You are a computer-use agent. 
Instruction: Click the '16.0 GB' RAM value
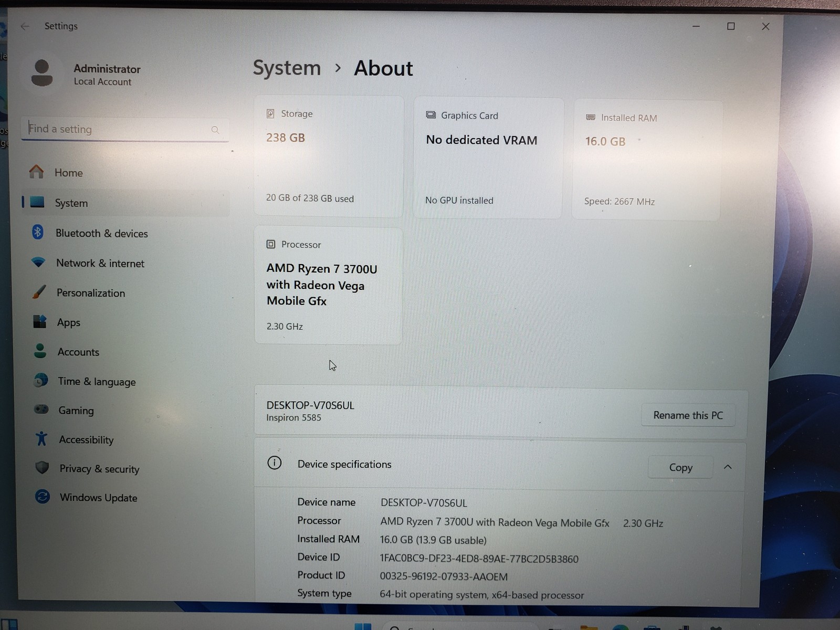(605, 142)
